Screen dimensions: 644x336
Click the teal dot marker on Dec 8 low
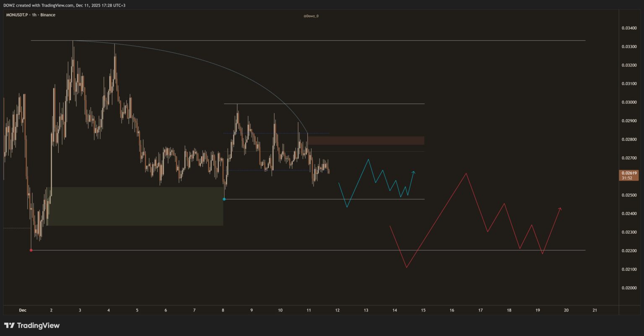pos(224,199)
